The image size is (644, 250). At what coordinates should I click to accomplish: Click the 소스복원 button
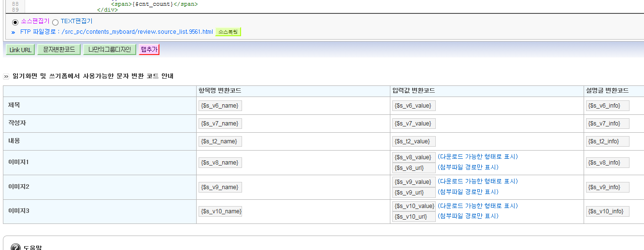pos(228,32)
